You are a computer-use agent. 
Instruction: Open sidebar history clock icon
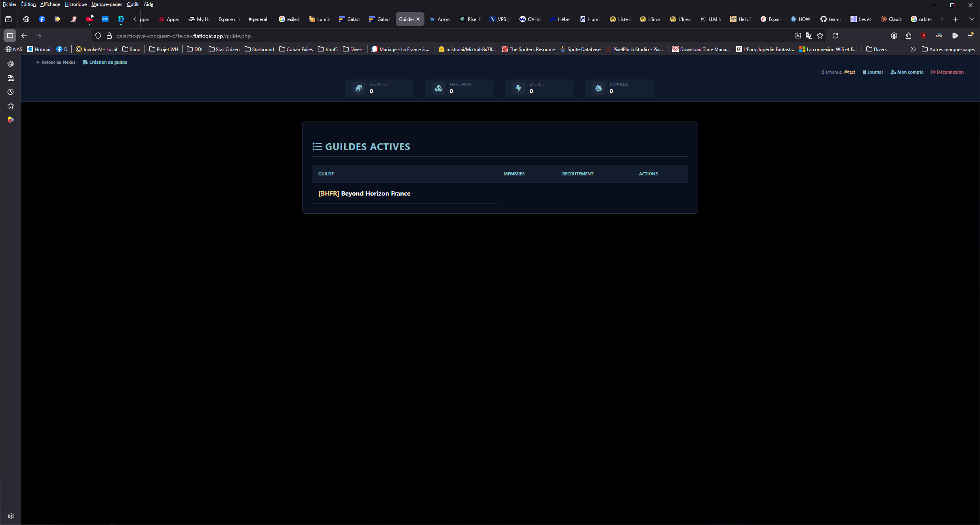[11, 92]
